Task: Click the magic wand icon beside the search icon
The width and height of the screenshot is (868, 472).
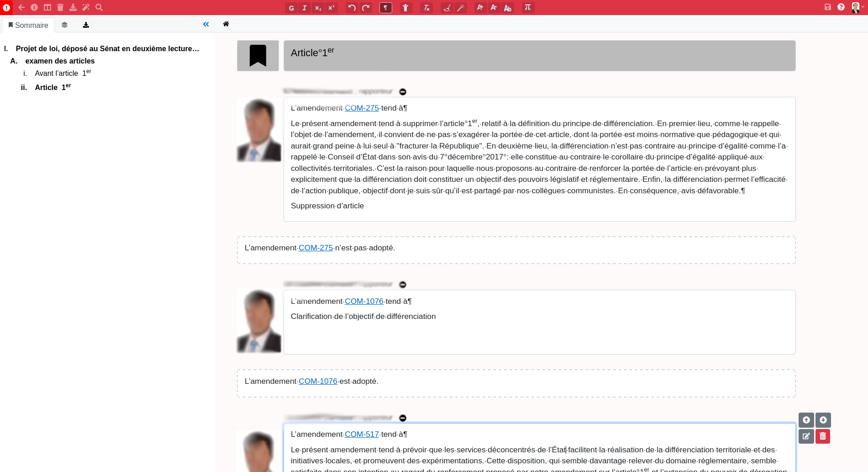Action: tap(86, 7)
